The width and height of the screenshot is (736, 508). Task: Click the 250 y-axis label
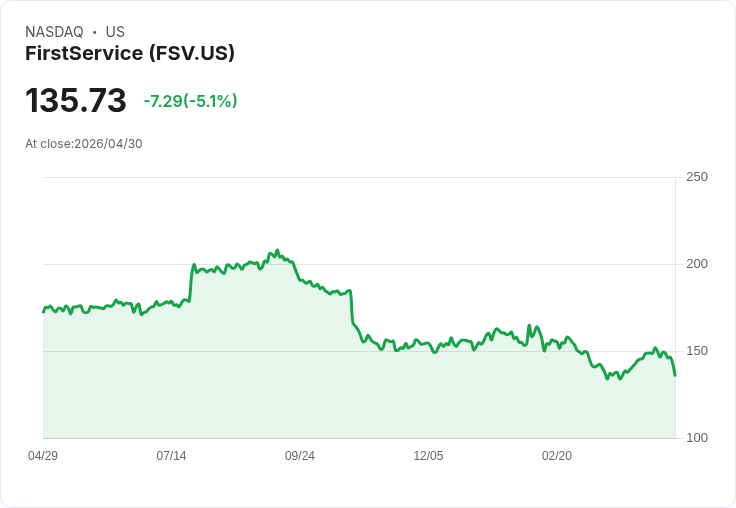(x=697, y=177)
